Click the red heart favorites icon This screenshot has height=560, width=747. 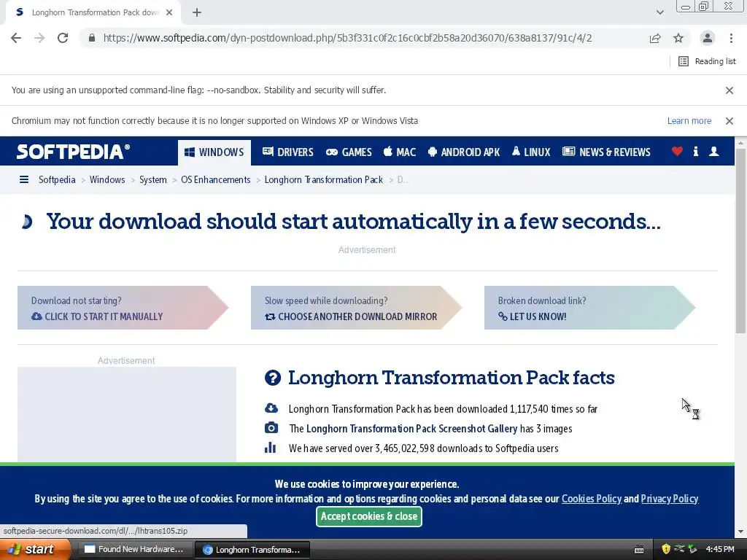pos(677,152)
